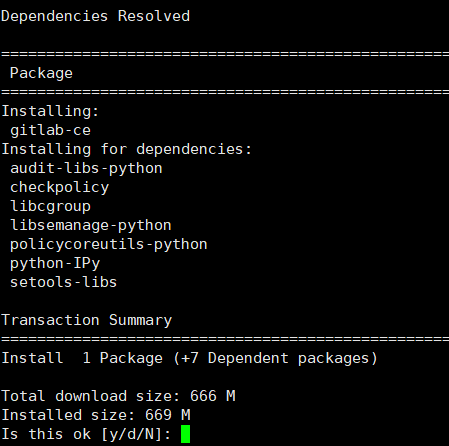This screenshot has height=446, width=449.
Task: Click the python-IPy package name
Action: pos(55,263)
